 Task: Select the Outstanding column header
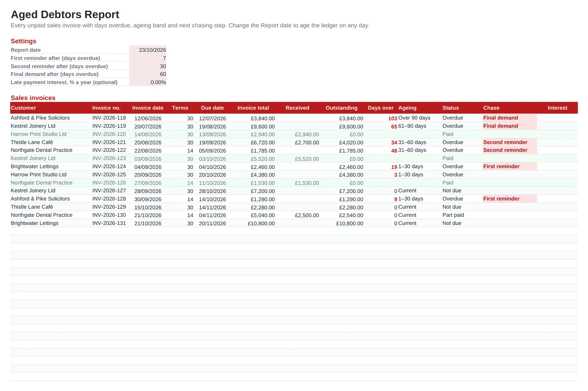coord(341,108)
